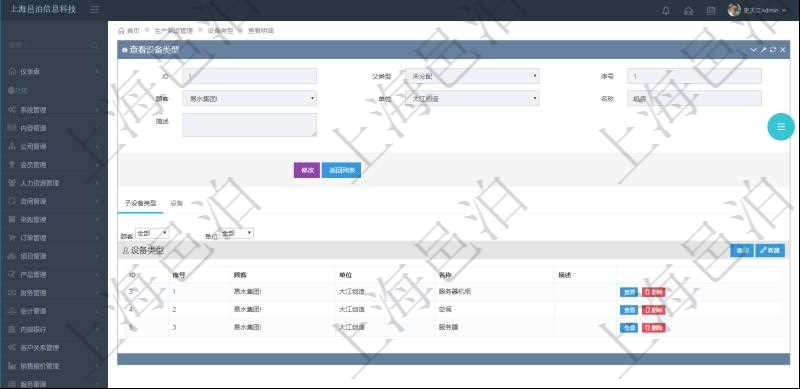Open the 单位 filter dropdown above table
Viewport: 800px width, 389px height.
237,233
